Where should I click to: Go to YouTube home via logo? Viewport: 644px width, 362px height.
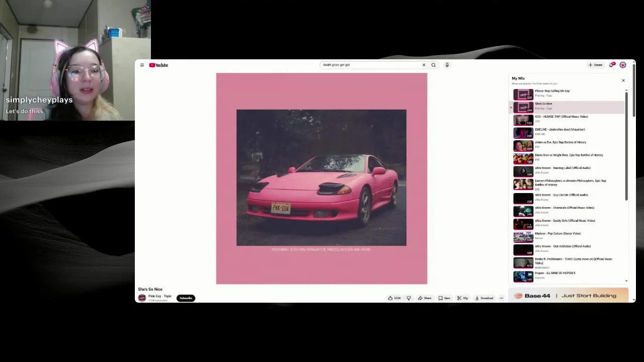click(x=158, y=65)
